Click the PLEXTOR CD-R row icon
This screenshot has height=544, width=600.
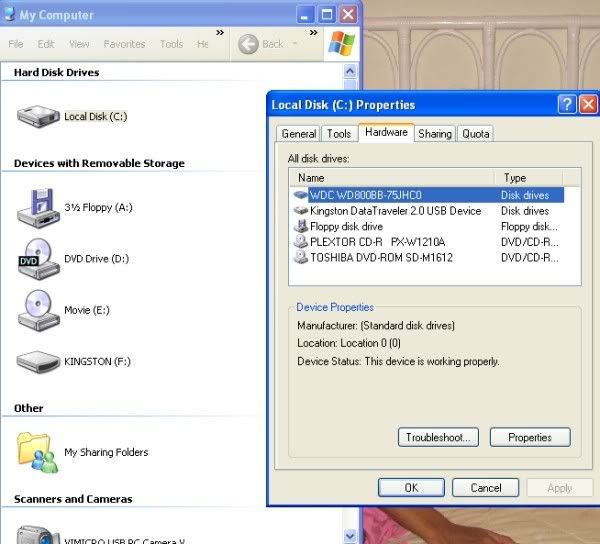point(300,241)
